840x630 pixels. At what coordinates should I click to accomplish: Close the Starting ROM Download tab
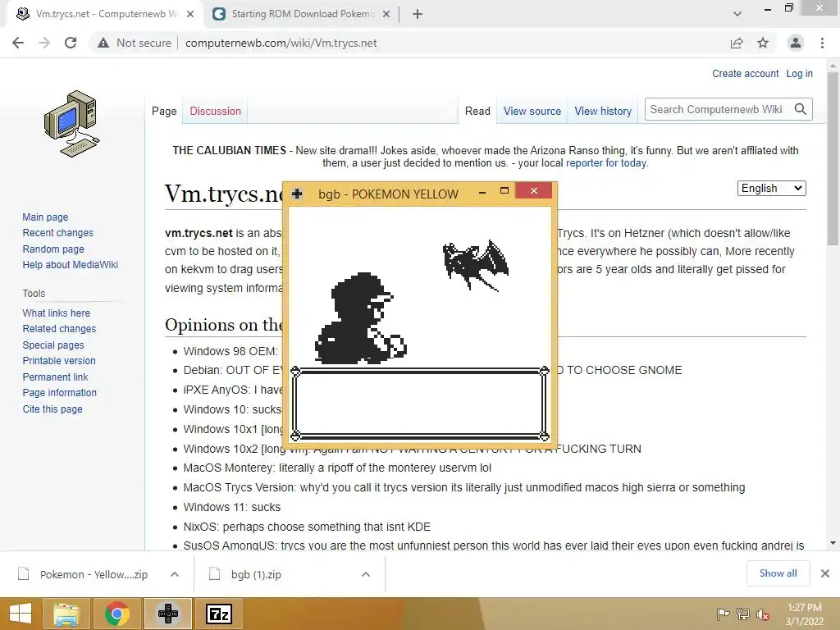tap(386, 15)
